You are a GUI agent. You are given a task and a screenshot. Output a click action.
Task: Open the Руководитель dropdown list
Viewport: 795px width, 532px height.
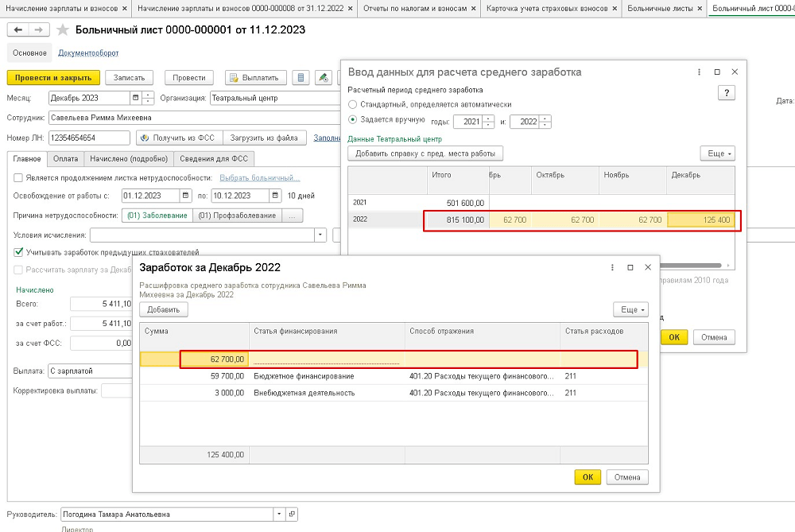click(x=279, y=514)
